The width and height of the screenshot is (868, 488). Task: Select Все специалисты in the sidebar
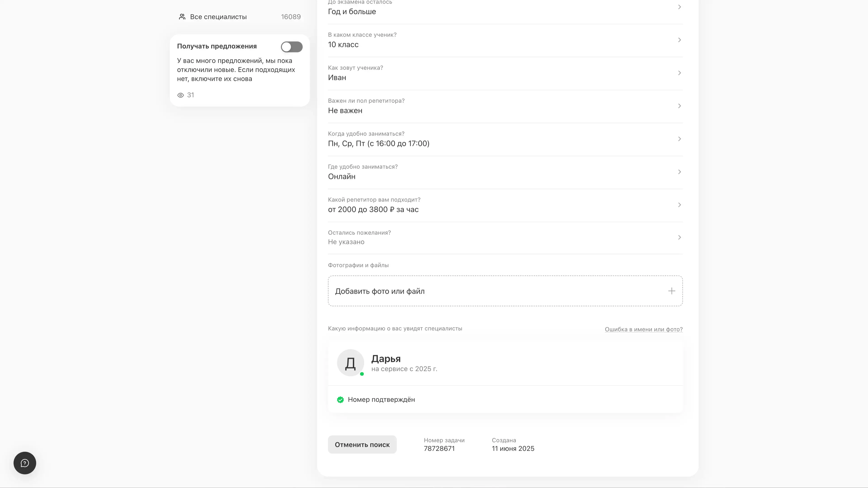click(x=218, y=17)
